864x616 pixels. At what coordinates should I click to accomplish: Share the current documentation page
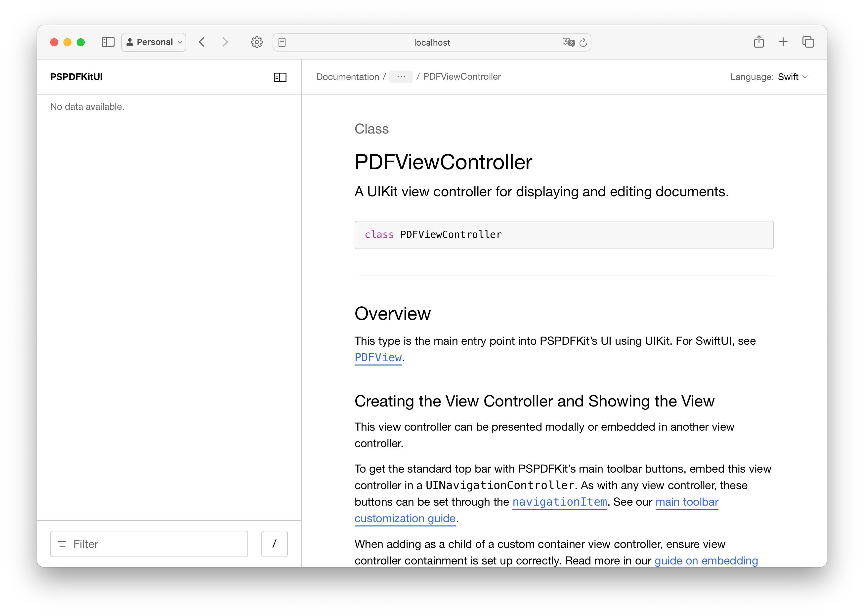point(758,42)
